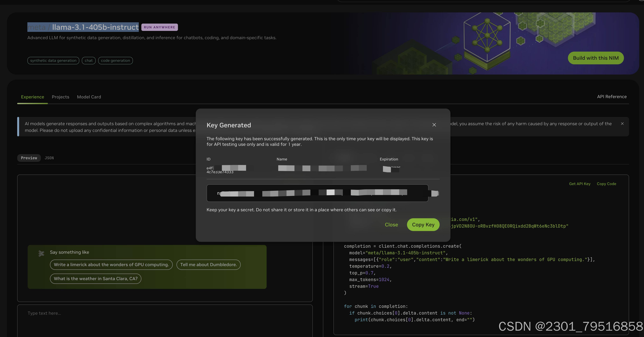Click Get API Key link
The width and height of the screenshot is (644, 337).
pyautogui.click(x=580, y=184)
